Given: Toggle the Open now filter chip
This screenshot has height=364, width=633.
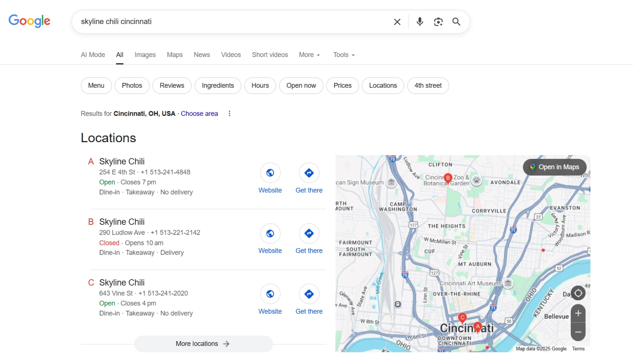Looking at the screenshot, I should click(301, 85).
